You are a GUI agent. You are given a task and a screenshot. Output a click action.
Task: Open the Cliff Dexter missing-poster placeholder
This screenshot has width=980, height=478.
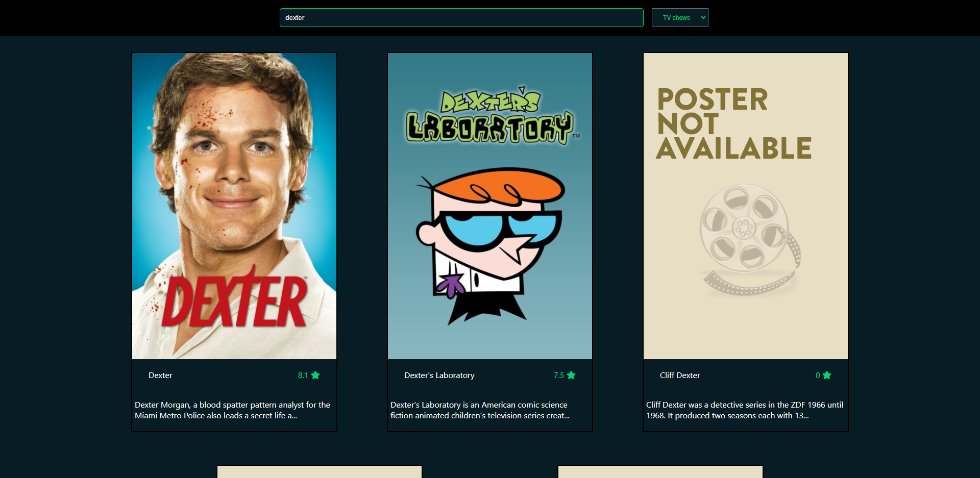click(746, 206)
